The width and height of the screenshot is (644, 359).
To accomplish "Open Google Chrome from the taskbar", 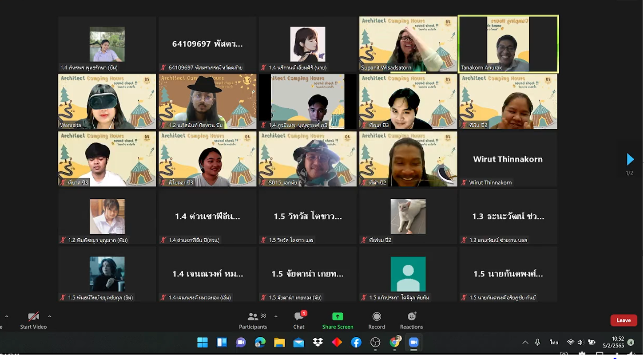I will pyautogui.click(x=394, y=342).
